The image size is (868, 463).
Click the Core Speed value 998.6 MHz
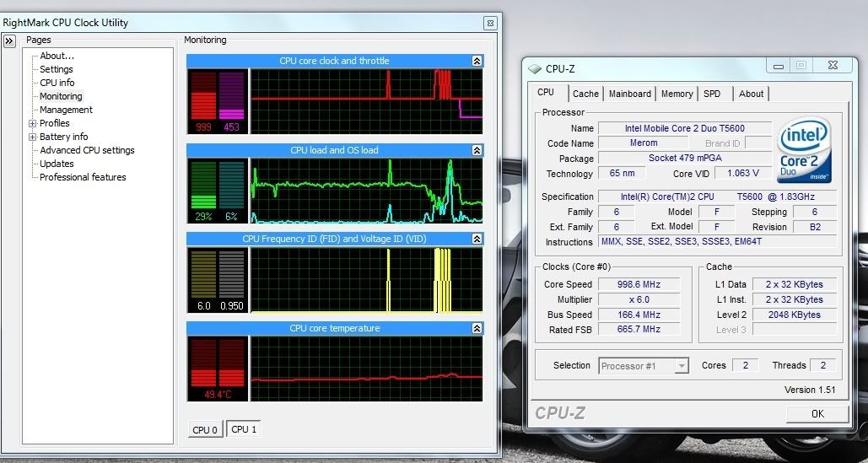(x=639, y=284)
